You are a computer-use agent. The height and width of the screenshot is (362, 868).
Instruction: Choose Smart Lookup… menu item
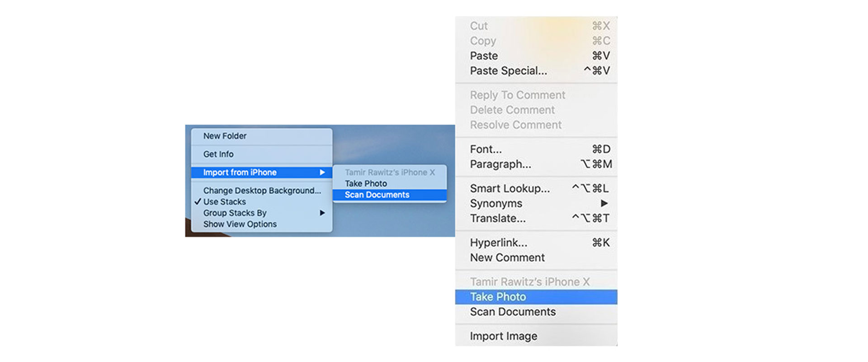[x=536, y=188]
